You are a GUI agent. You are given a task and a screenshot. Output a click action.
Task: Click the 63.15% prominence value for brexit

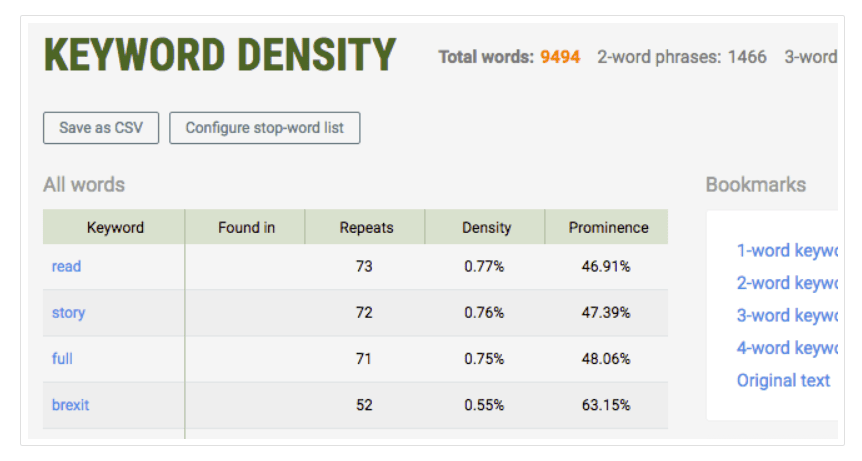pos(606,405)
